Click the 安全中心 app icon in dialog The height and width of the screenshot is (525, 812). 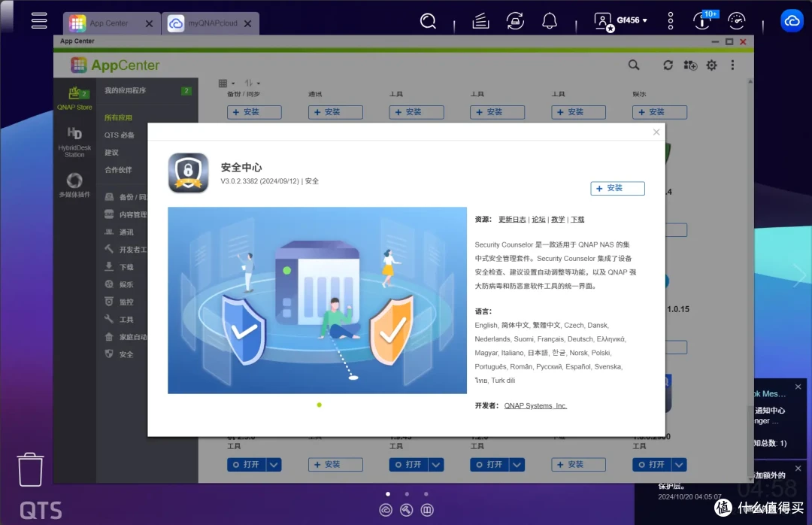pos(188,172)
